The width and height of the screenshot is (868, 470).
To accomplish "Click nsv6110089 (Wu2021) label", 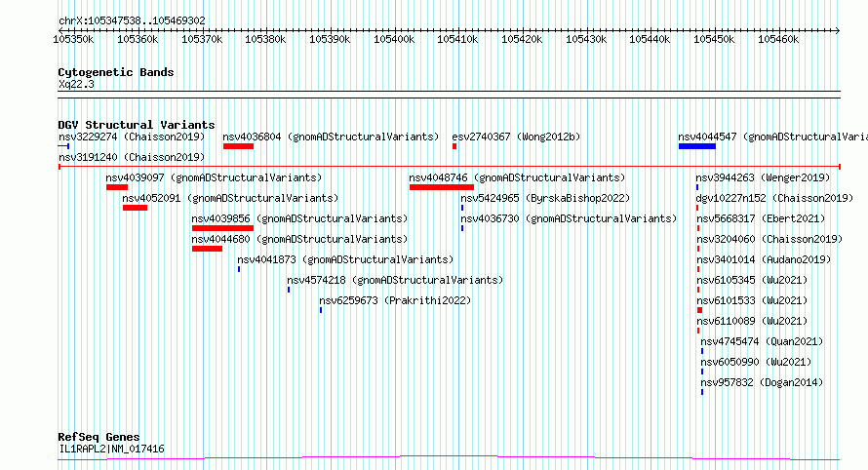I will (752, 321).
